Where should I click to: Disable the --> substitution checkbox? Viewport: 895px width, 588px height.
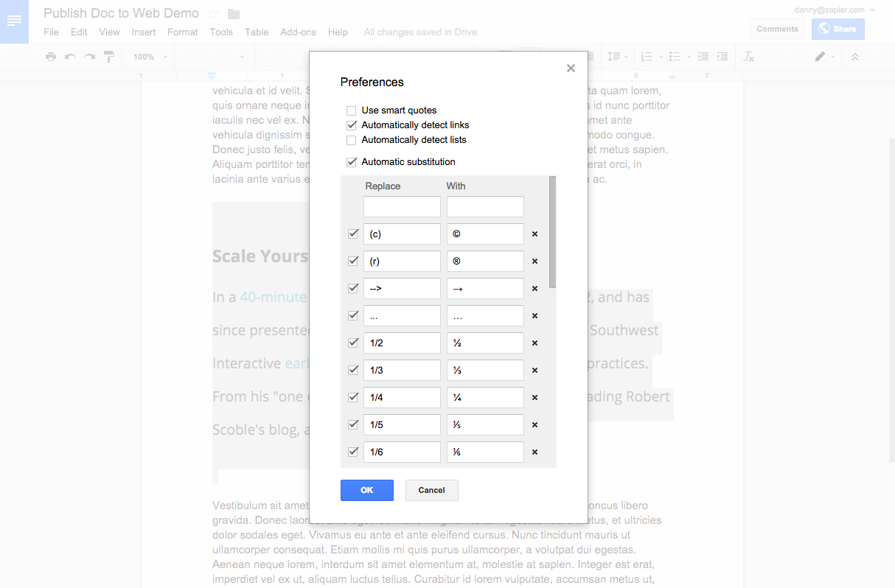click(353, 289)
